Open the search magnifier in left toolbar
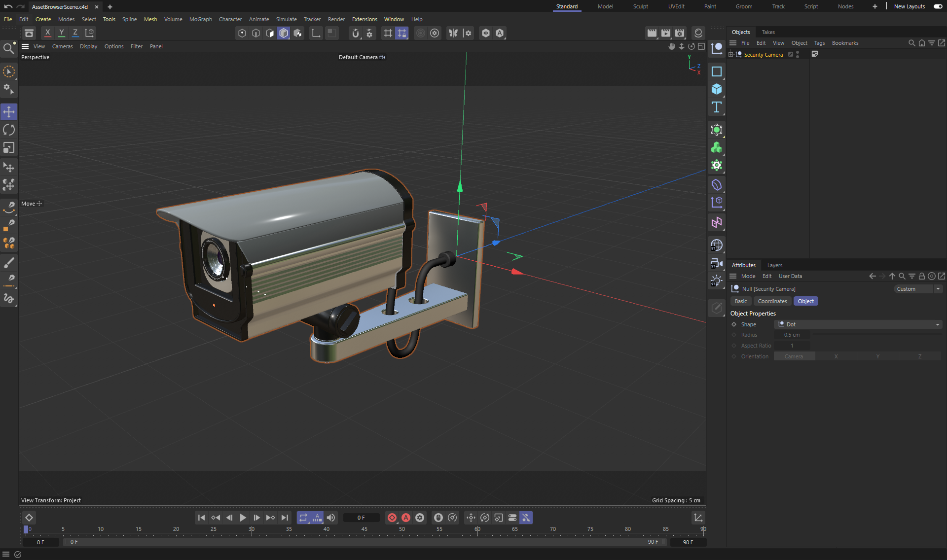 [x=8, y=48]
